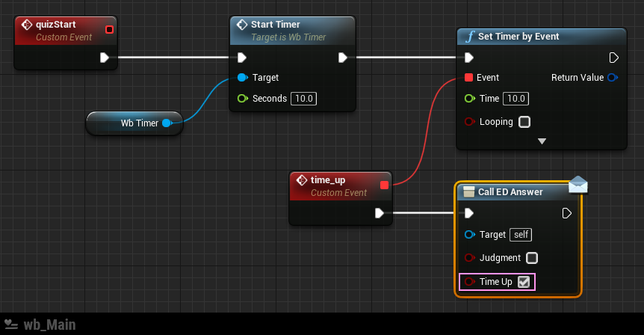Click Set Timer by Event execution output pin

click(x=613, y=58)
